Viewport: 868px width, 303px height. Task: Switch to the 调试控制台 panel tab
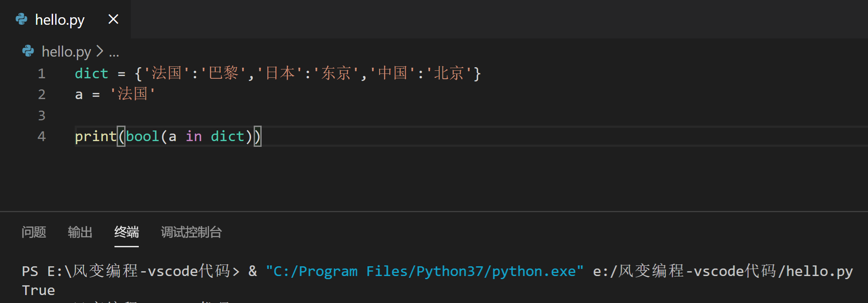[x=191, y=232]
